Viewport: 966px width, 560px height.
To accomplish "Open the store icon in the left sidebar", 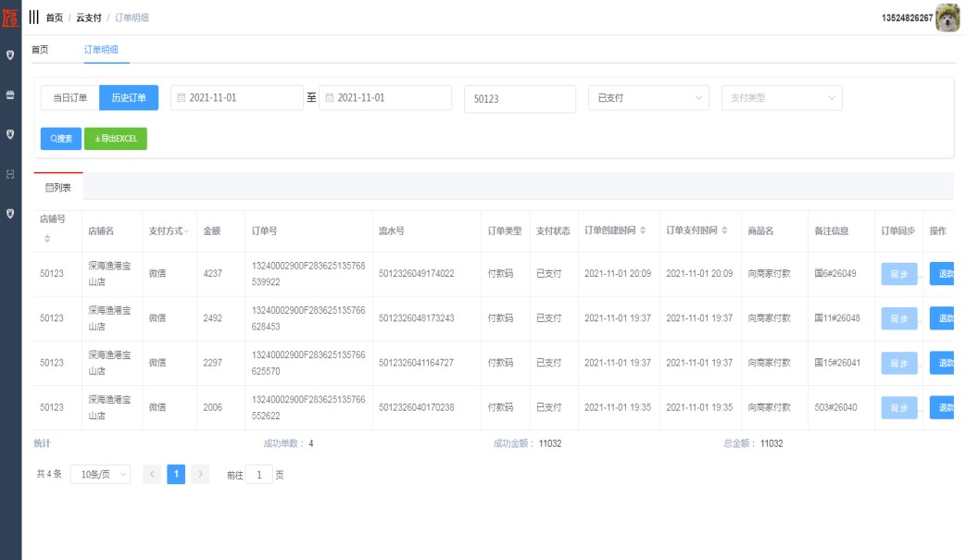I will coord(10,94).
